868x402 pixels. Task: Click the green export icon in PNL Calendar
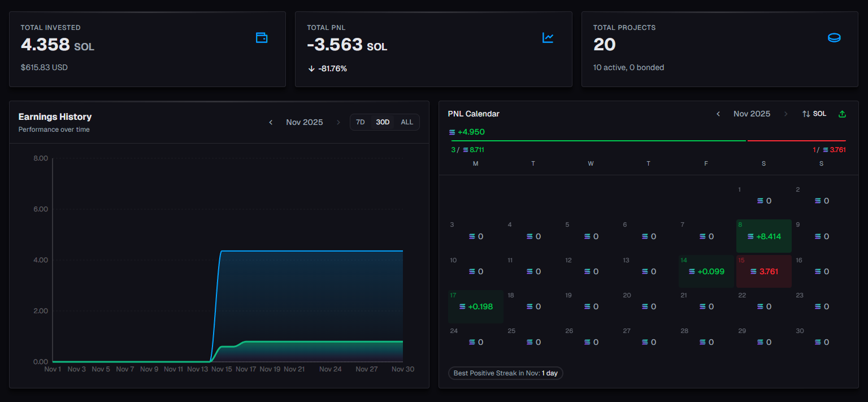pyautogui.click(x=842, y=114)
